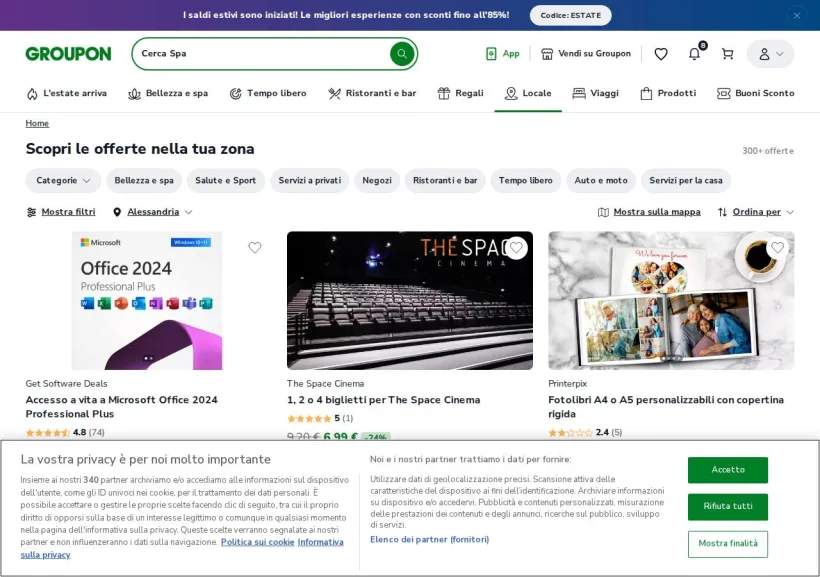820x577 pixels.
Task: Open Politica sui cookie link
Action: pos(257,542)
